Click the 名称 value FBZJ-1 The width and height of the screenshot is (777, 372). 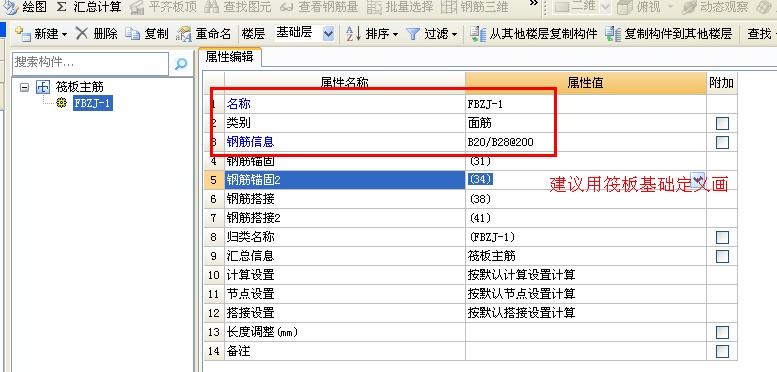[x=486, y=104]
